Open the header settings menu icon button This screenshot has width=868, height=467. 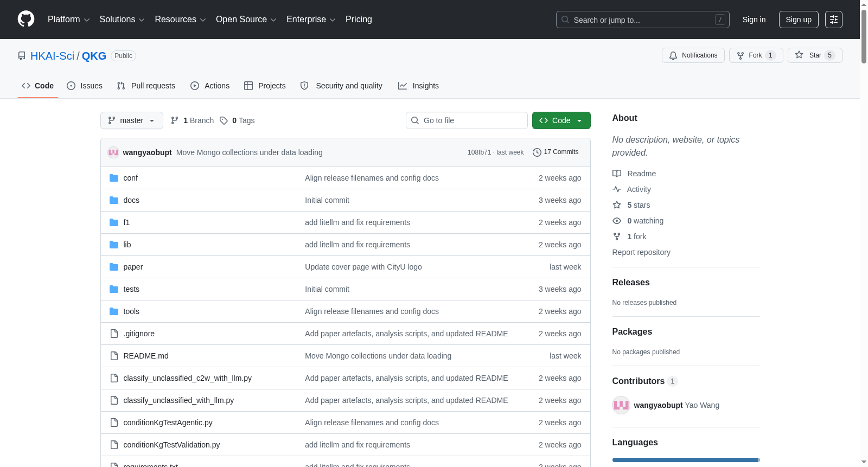[x=834, y=20]
